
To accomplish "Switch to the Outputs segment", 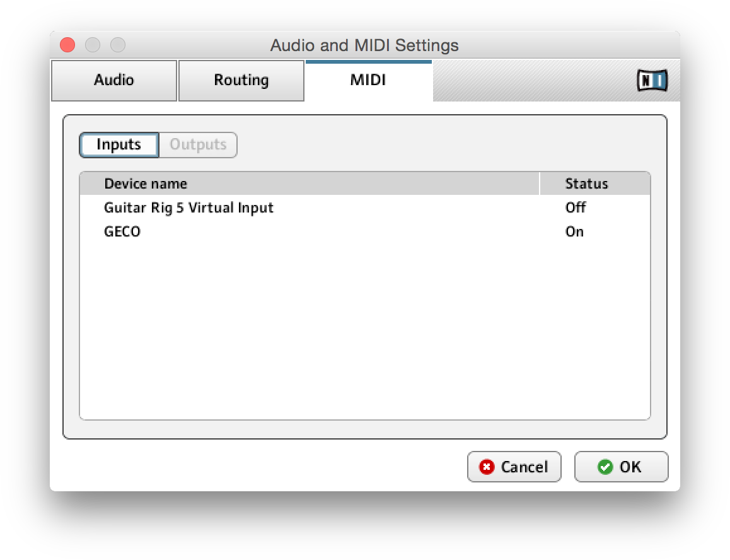I will pyautogui.click(x=199, y=145).
